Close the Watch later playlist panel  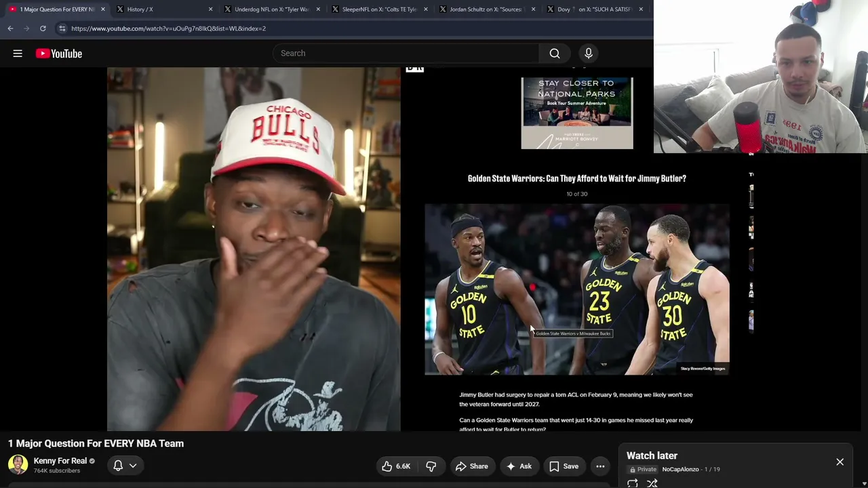840,462
